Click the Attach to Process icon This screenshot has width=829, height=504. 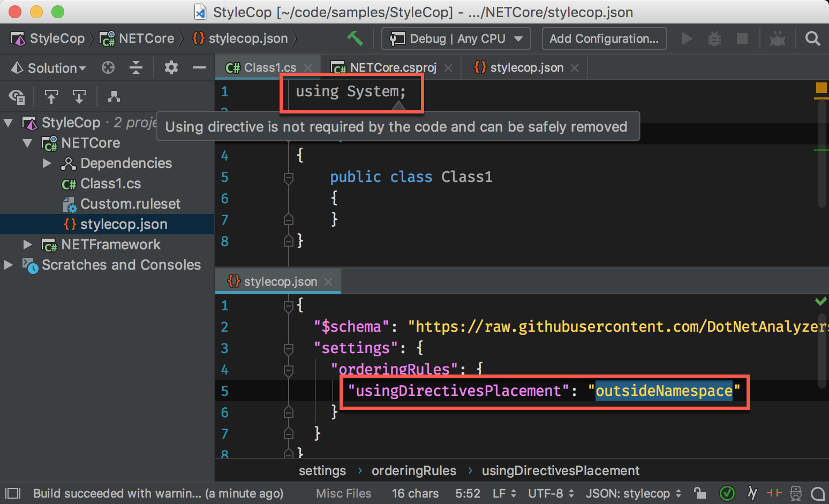tap(777, 39)
